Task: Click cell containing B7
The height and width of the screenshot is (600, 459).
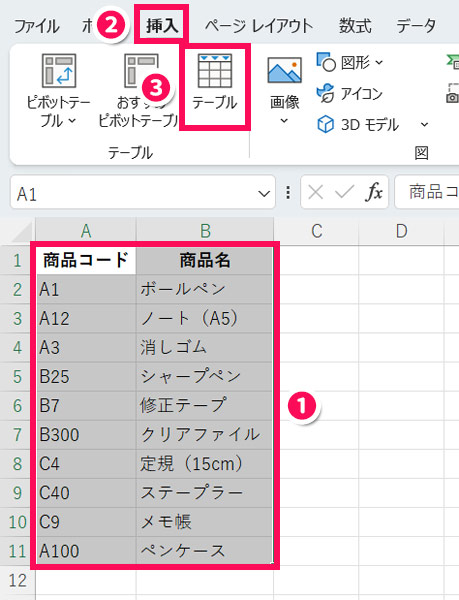Action: [86, 406]
